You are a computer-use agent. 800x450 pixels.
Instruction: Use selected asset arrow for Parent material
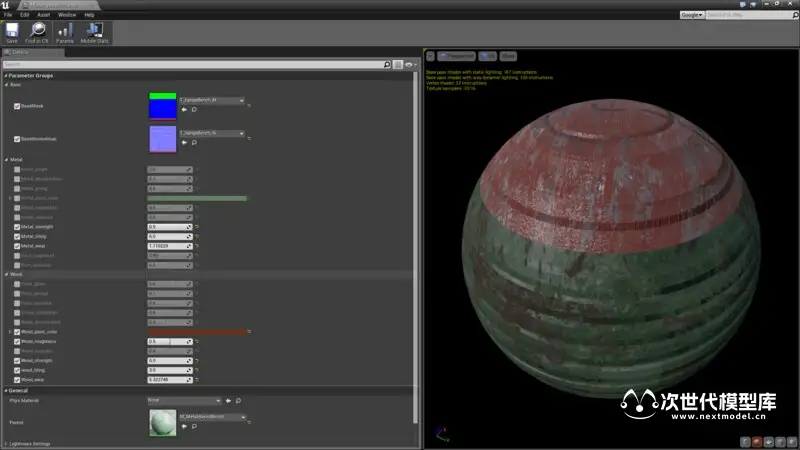tap(182, 424)
